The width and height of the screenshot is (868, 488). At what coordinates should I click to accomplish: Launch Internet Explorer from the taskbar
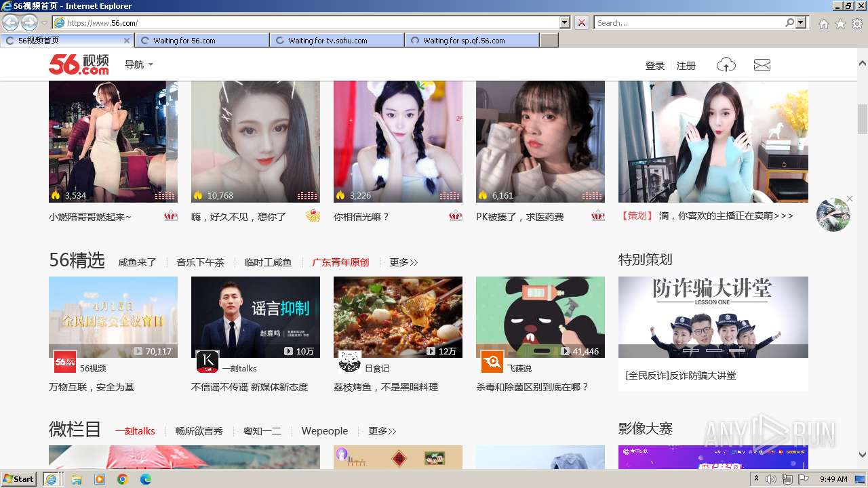(x=51, y=479)
